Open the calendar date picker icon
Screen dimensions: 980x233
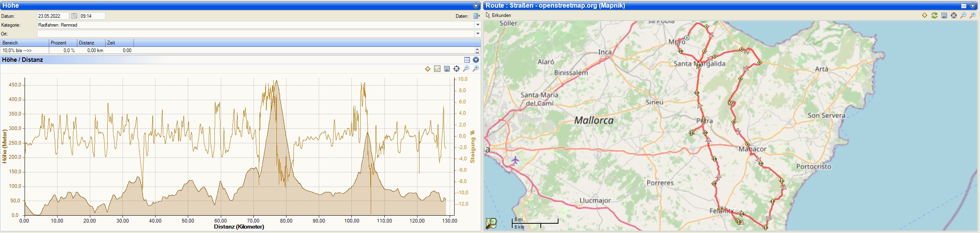(x=74, y=16)
